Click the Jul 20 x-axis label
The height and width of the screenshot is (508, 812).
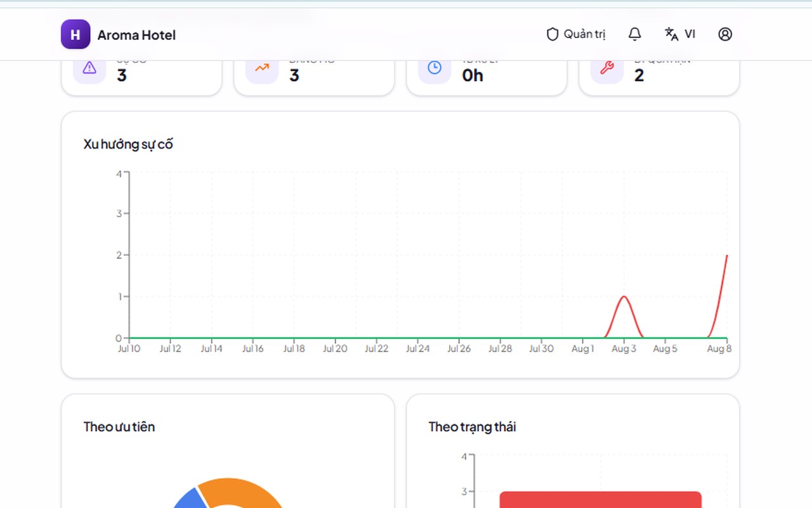point(336,349)
